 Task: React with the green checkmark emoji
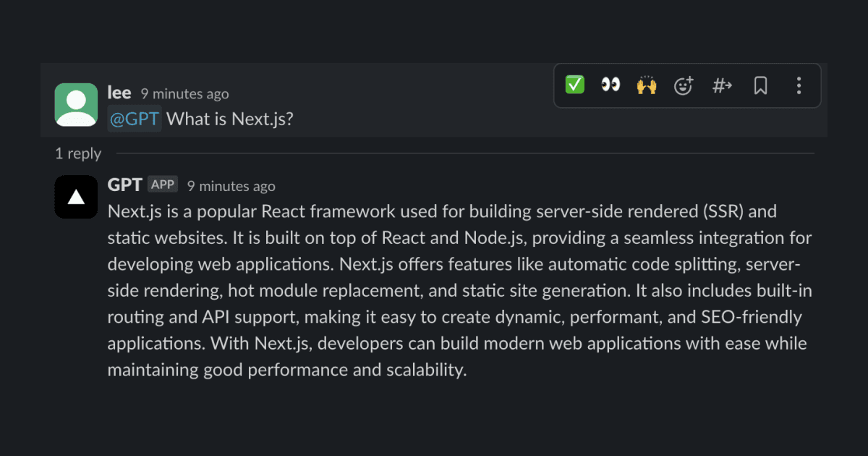click(575, 85)
